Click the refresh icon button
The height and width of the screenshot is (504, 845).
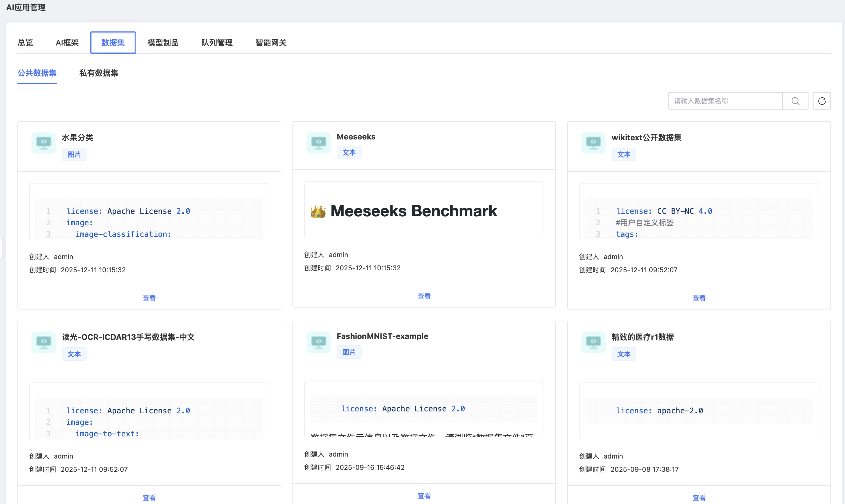pos(822,101)
